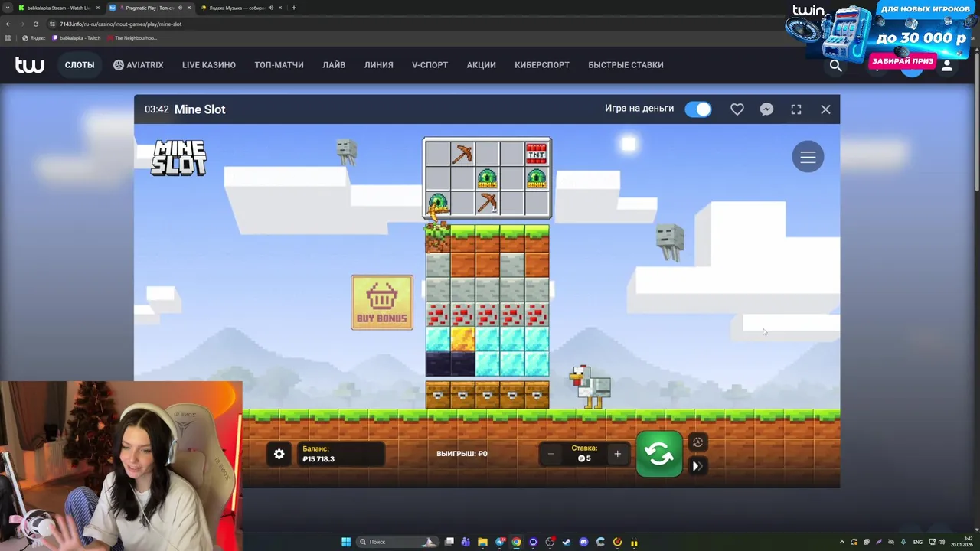Show hidden system tray icons
Image resolution: width=980 pixels, height=551 pixels.
tap(842, 542)
